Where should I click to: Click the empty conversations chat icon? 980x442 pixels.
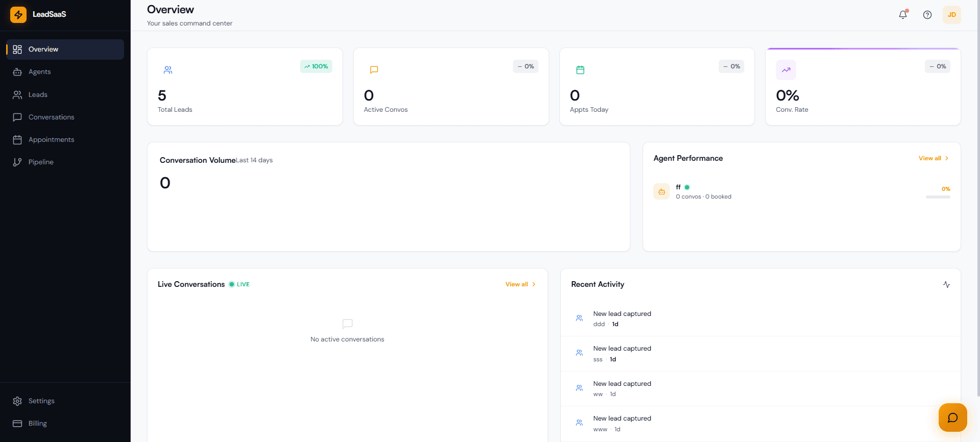click(x=348, y=324)
